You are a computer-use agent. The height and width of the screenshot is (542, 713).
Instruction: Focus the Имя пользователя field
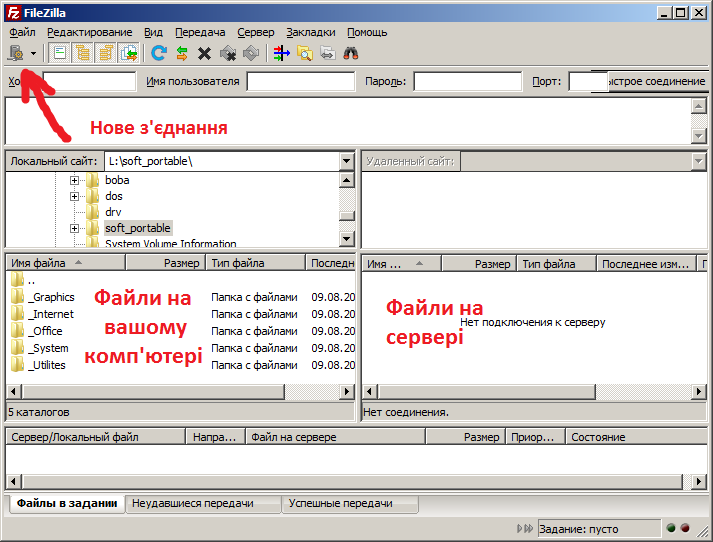pos(301,81)
